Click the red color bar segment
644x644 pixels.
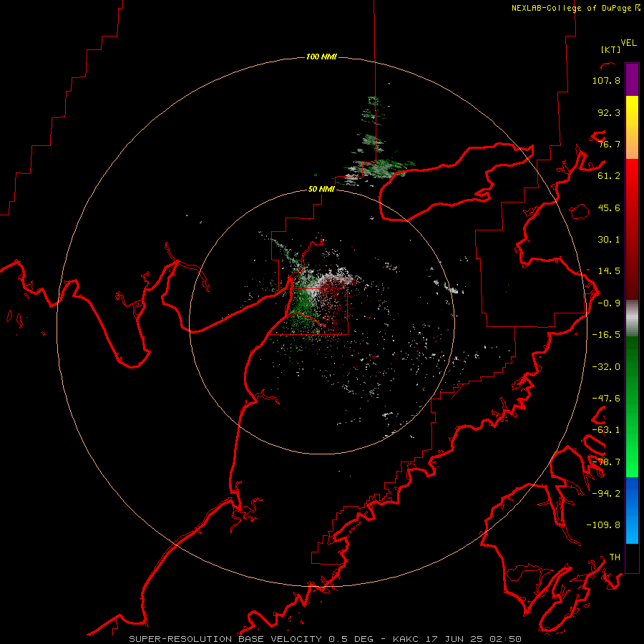632,229
